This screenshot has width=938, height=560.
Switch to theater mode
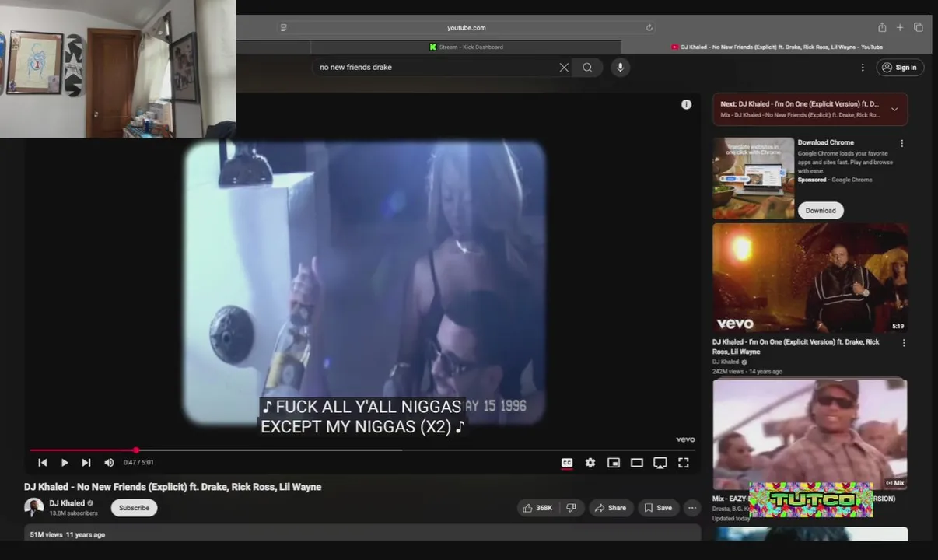pos(637,463)
